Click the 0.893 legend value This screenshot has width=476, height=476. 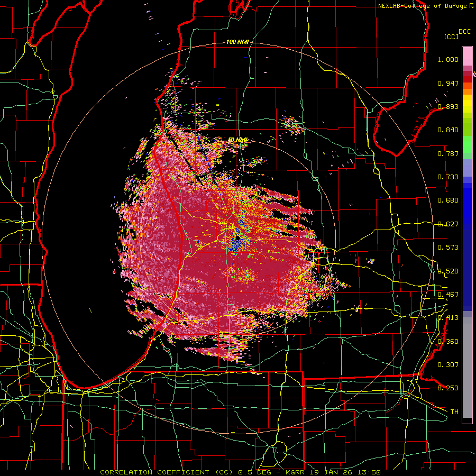[x=448, y=106]
